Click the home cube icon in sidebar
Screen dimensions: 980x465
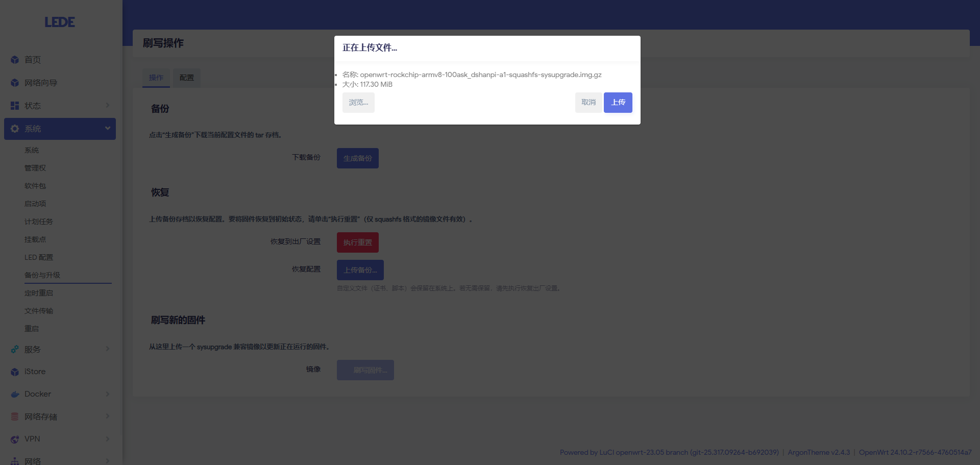click(x=15, y=60)
